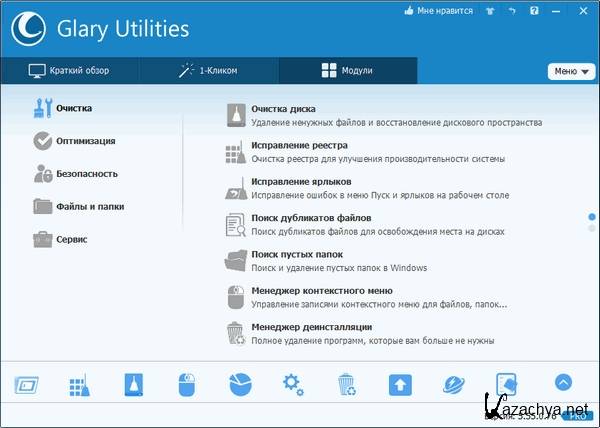The width and height of the screenshot is (600, 428).
Task: Switch to the Краткий обзор tab
Action: (70, 71)
